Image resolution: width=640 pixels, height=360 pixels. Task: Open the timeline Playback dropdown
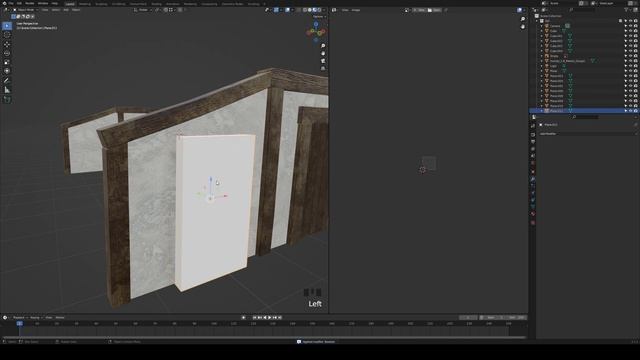[20, 318]
